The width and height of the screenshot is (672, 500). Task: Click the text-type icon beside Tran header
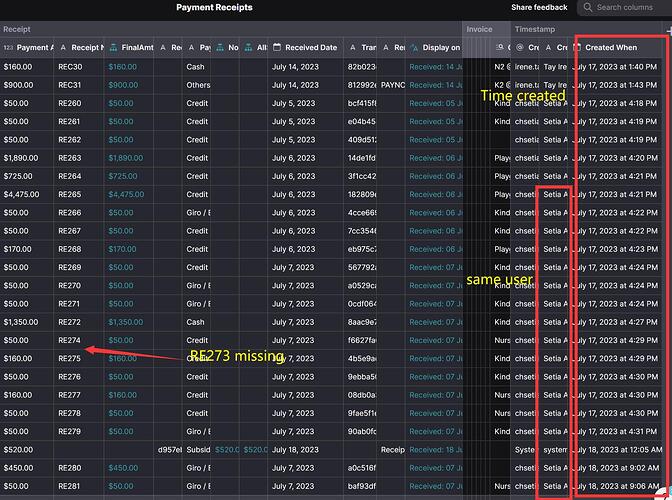[352, 48]
